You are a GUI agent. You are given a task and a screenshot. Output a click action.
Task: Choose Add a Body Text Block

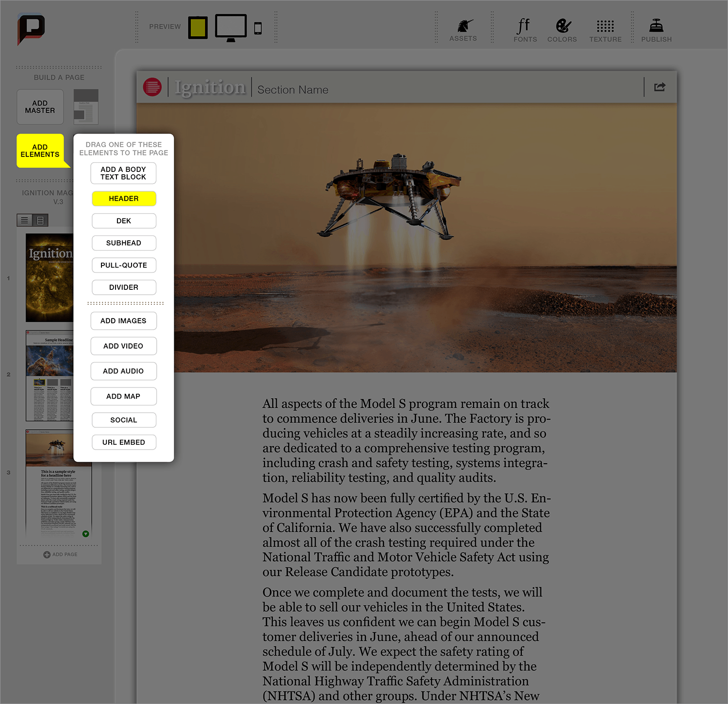[x=123, y=173]
